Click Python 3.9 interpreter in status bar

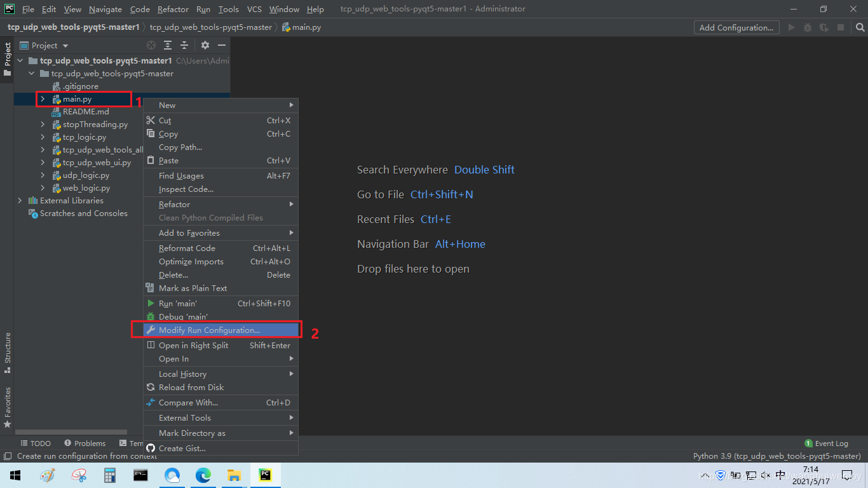coord(776,456)
